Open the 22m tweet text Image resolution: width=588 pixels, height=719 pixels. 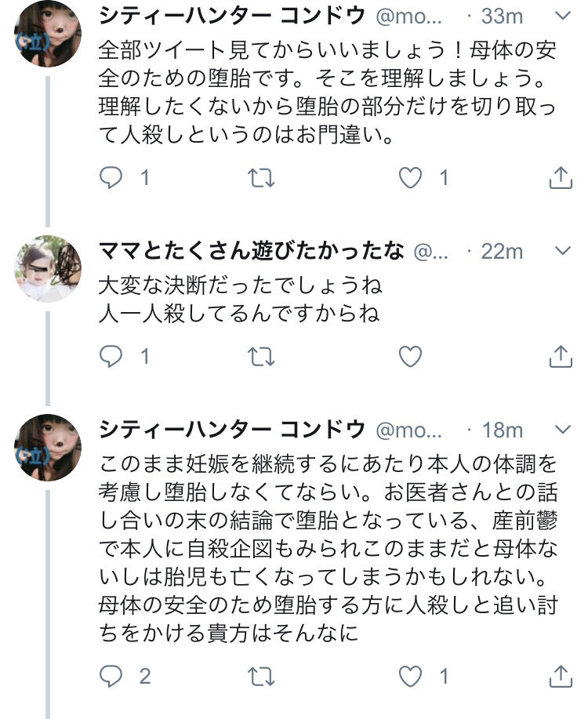241,300
